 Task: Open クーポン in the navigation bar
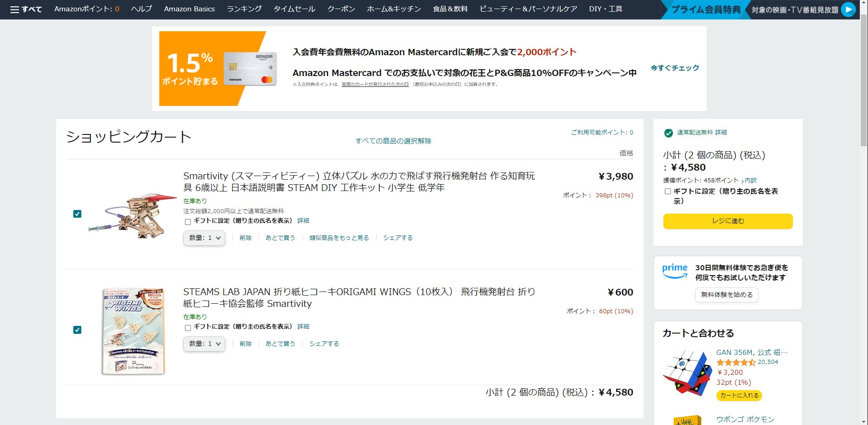(341, 9)
